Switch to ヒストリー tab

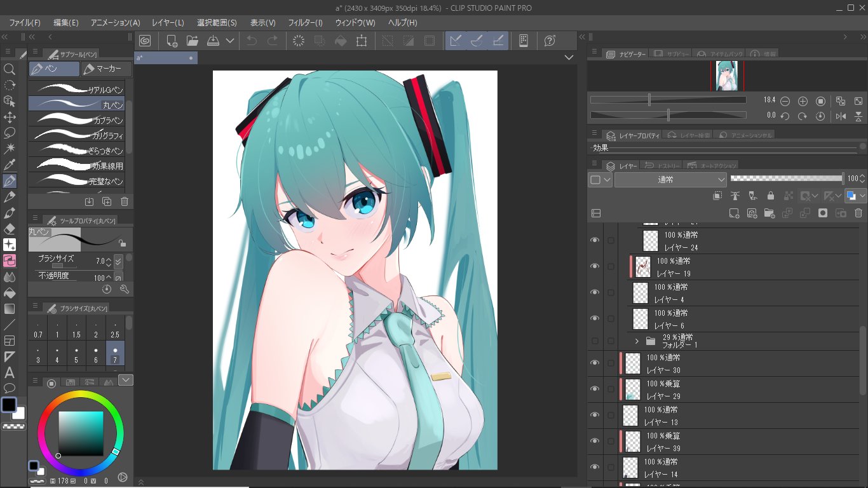pos(662,165)
